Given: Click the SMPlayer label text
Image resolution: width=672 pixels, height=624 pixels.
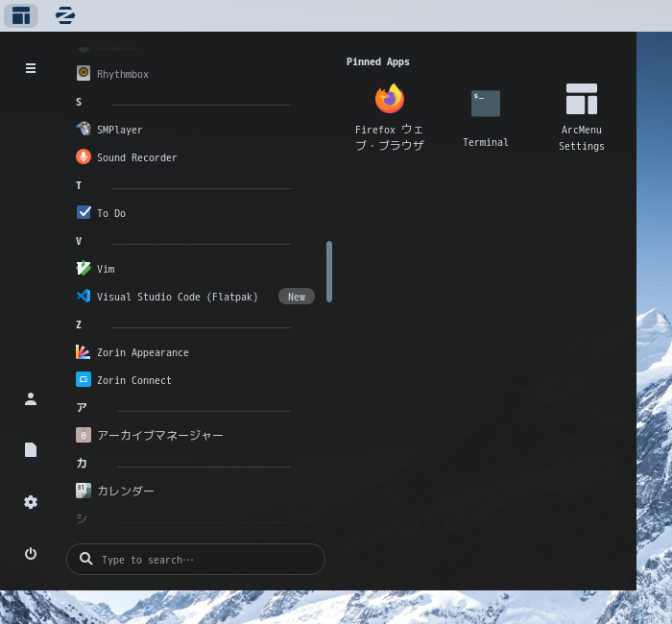Looking at the screenshot, I should click(120, 130).
